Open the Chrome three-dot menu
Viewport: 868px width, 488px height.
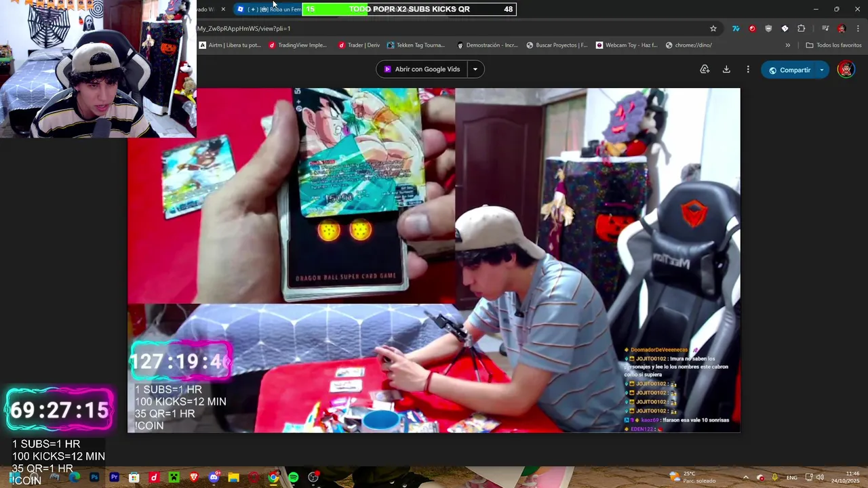click(858, 28)
